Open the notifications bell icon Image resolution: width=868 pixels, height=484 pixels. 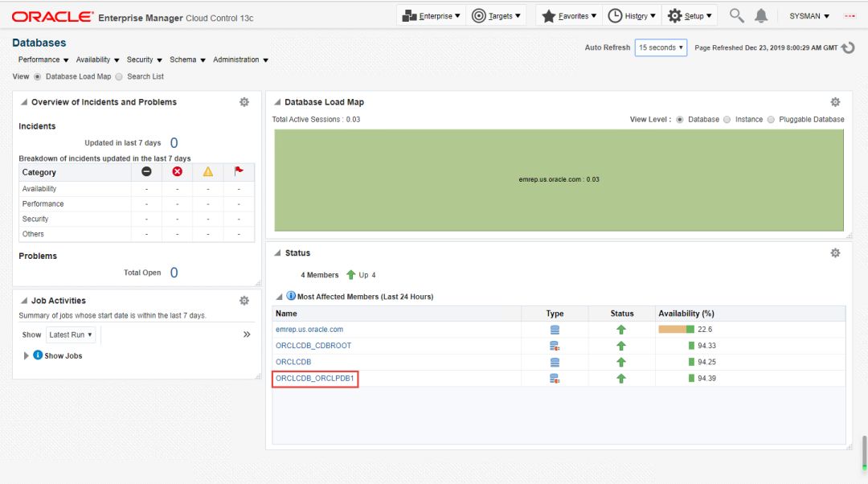pyautogui.click(x=761, y=16)
